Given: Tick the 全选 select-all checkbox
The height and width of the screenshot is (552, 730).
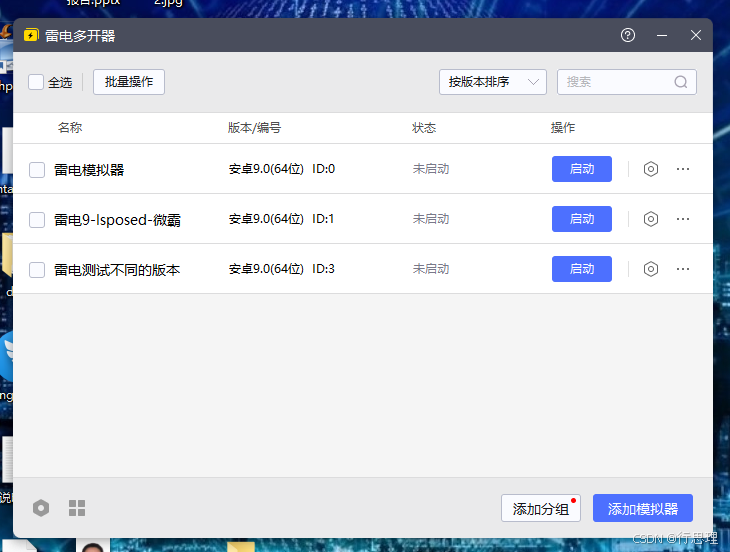Looking at the screenshot, I should pos(36,82).
